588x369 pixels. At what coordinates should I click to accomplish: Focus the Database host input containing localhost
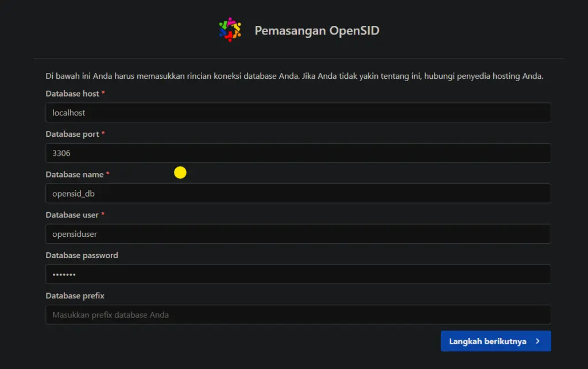click(x=298, y=113)
